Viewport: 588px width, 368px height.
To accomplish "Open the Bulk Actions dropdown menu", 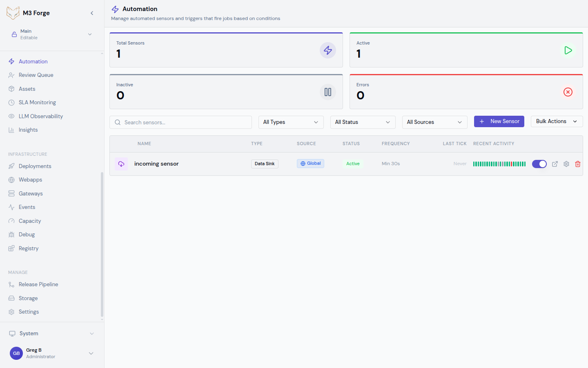I will [556, 121].
